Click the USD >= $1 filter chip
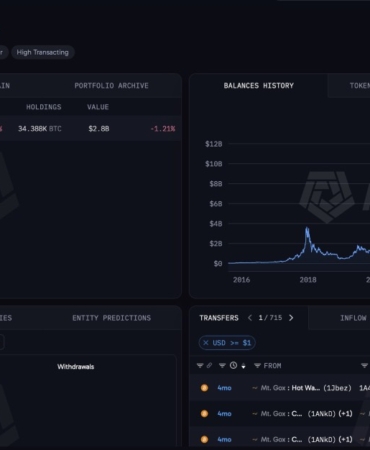The height and width of the screenshot is (450, 370). tap(227, 343)
